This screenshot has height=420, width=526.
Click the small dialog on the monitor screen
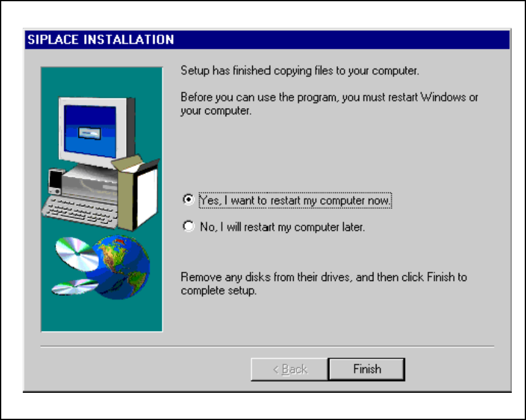[x=89, y=133]
